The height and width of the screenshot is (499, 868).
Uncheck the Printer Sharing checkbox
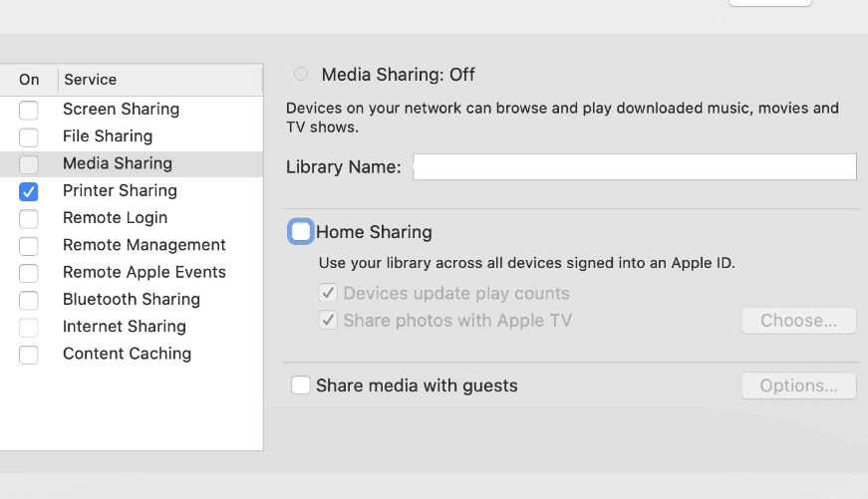[29, 191]
